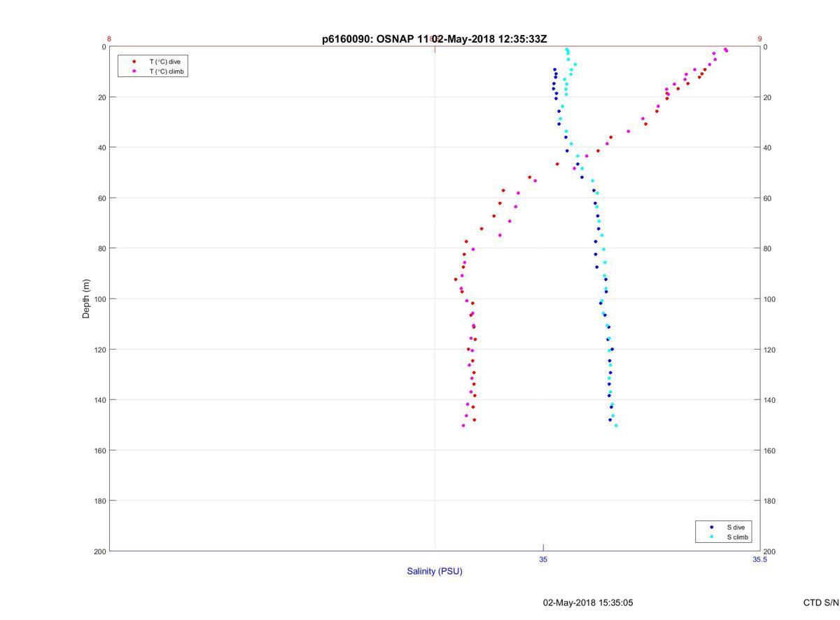Click the 'S climb' legend entry text
Image resolution: width=840 pixels, height=620 pixels.
(737, 537)
